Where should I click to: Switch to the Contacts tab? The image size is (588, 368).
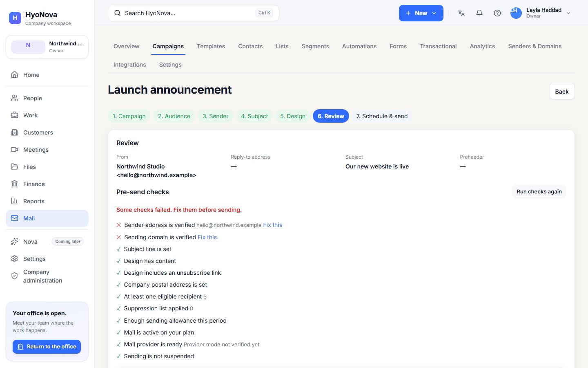(250, 46)
